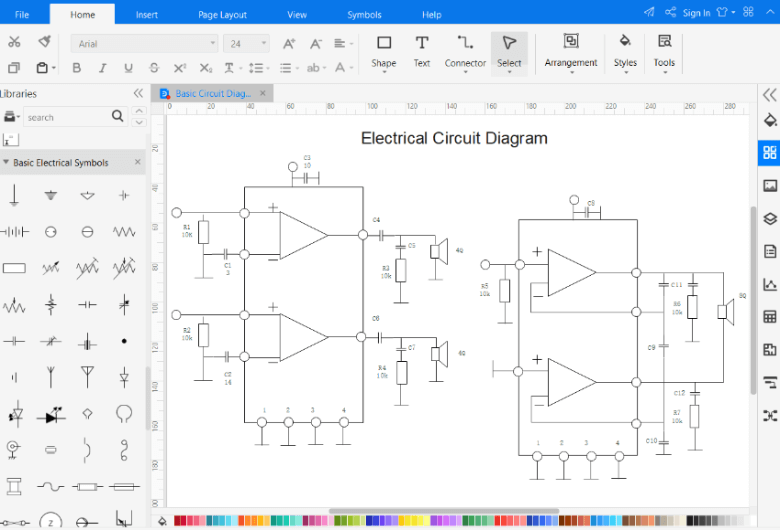This screenshot has height=530, width=780.
Task: Open the Arial font family dropdown
Action: click(144, 44)
